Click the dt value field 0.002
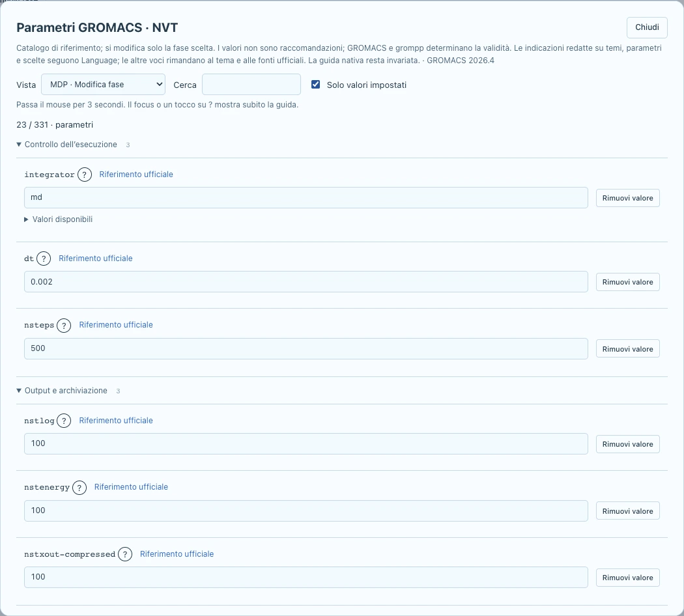 coord(306,281)
